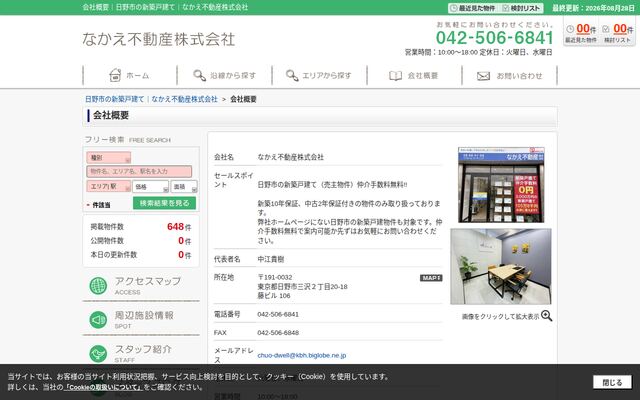Click the green 検索結果を見る button
Image resolution: width=640 pixels, height=400 pixels.
coord(164,203)
